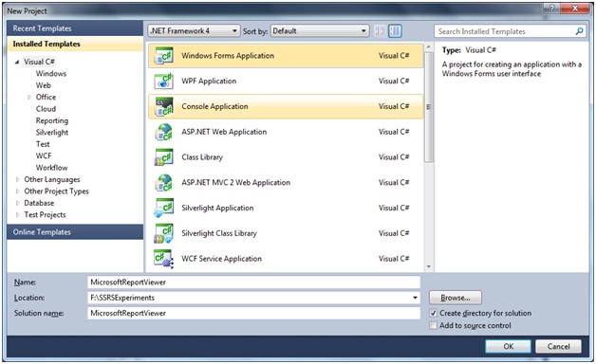596x364 pixels.
Task: Select the Test Projects category label
Action: click(45, 215)
